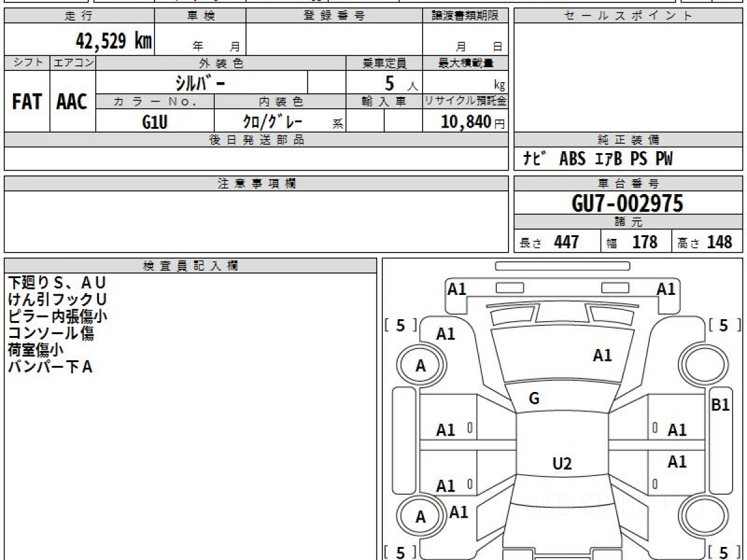This screenshot has width=747, height=560.
Task: Click the U2 mark on the roof
Action: 562,464
